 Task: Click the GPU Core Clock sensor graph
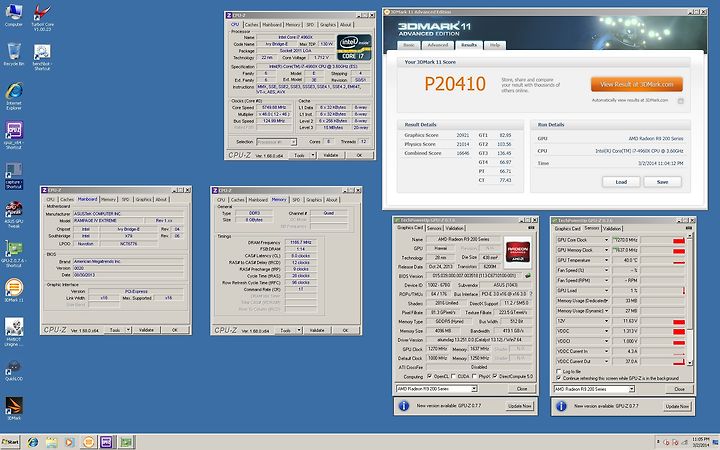point(663,240)
